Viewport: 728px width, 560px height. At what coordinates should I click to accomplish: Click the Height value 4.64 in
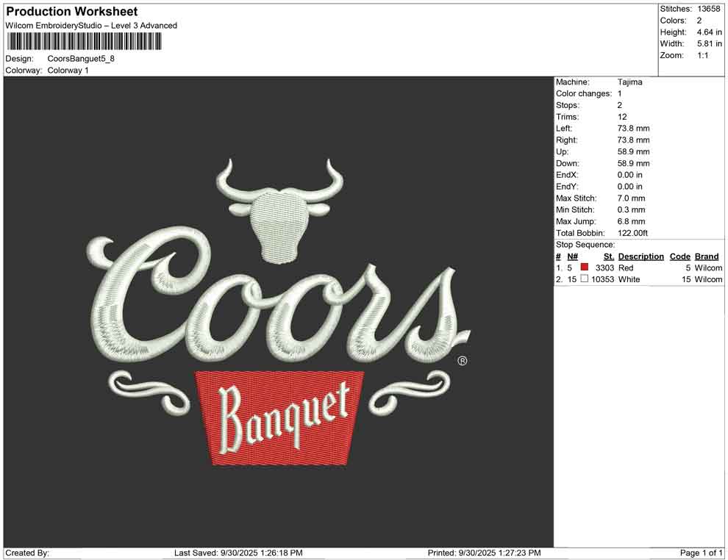click(x=709, y=32)
